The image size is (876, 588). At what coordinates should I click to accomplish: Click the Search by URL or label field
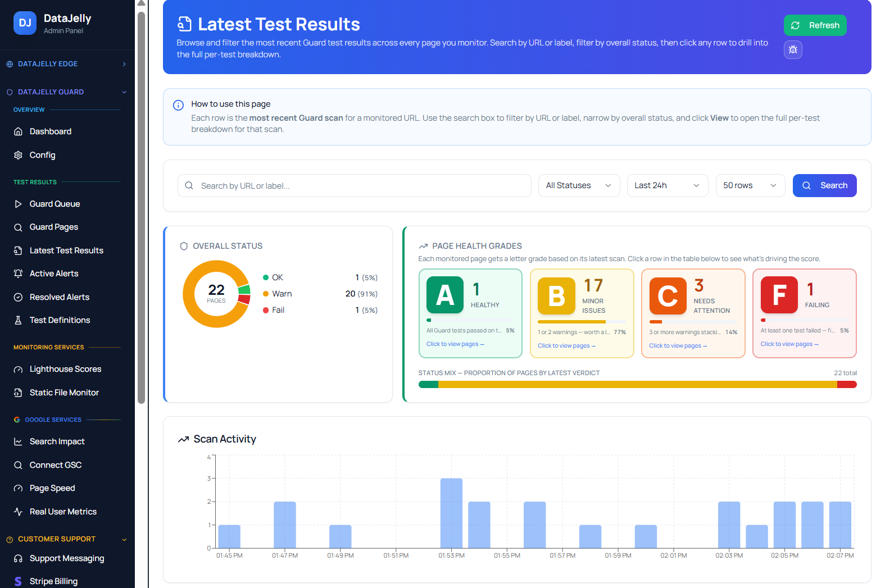pos(354,185)
